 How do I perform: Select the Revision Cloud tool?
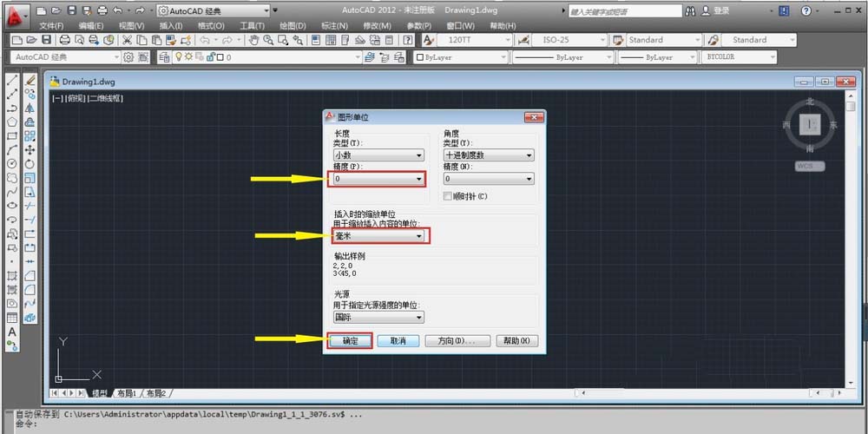coord(11,178)
